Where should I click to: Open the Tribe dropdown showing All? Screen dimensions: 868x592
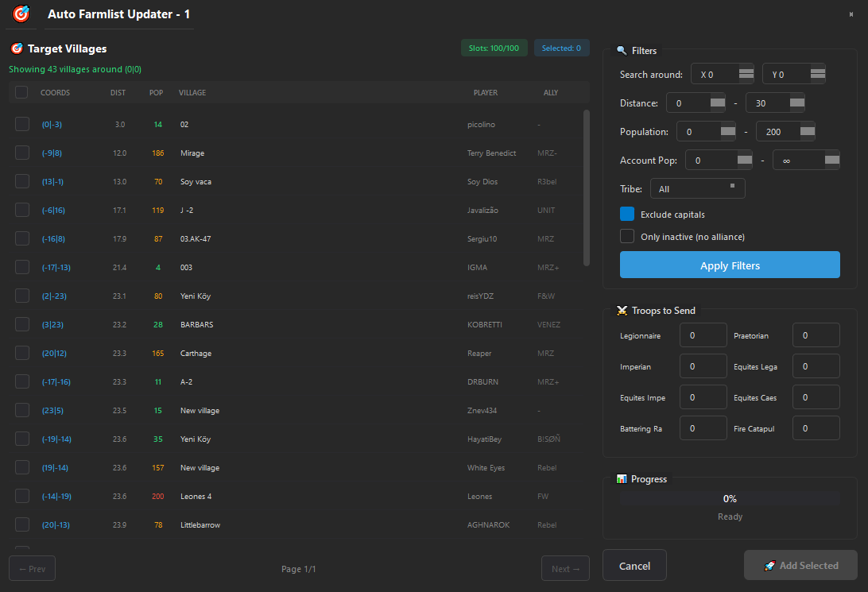coord(697,188)
